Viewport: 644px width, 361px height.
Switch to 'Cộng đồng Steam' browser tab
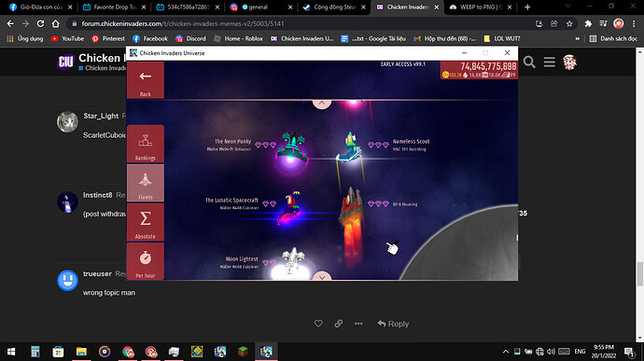coord(334,7)
